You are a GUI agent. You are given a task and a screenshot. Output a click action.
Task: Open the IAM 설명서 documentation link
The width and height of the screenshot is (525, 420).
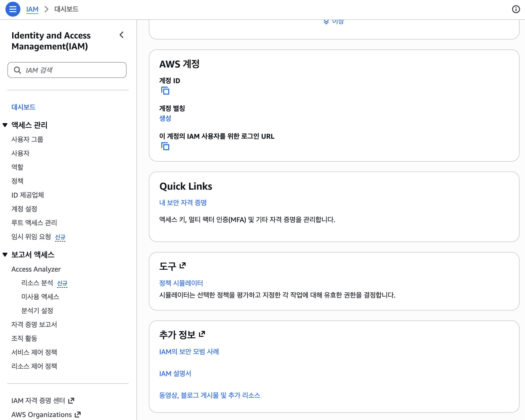tap(175, 374)
